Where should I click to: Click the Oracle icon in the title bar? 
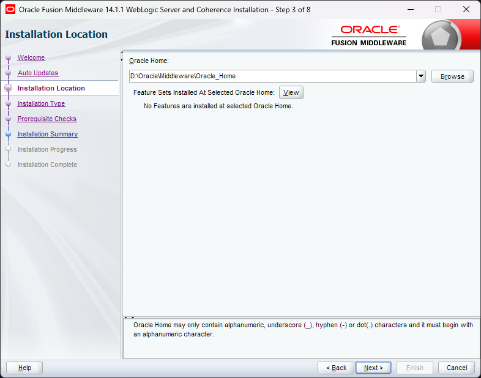coord(10,9)
